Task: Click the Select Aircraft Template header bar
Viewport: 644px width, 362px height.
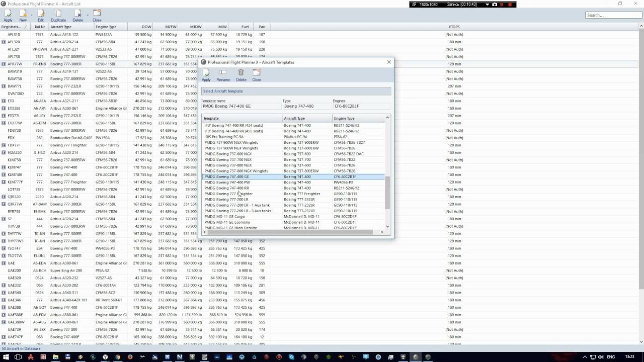Action: [296, 91]
